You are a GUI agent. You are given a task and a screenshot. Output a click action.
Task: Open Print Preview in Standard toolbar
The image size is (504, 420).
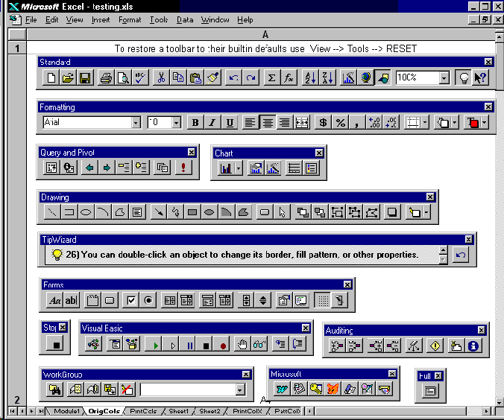coord(123,77)
